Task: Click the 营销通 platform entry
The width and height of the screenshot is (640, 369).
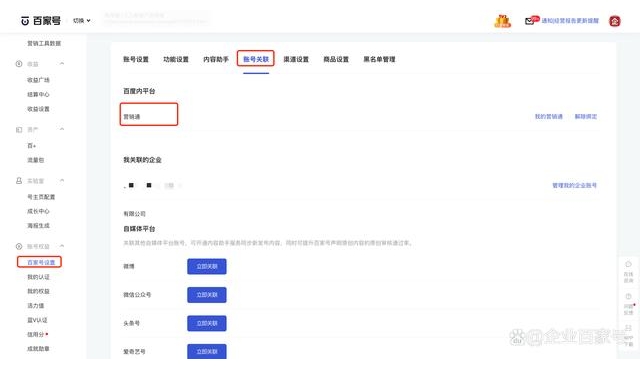Action: pyautogui.click(x=132, y=116)
